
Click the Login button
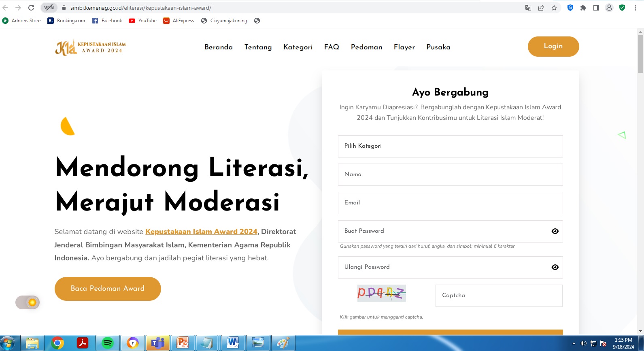point(553,47)
